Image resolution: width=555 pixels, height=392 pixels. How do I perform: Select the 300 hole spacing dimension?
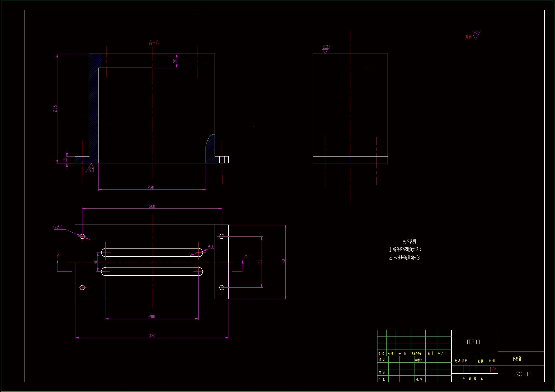(152, 207)
